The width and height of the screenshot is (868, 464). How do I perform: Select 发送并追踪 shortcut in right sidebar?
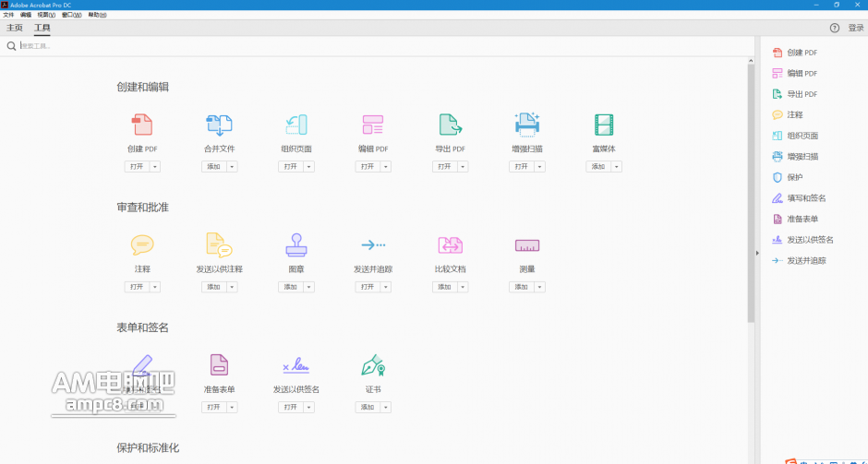coord(799,260)
